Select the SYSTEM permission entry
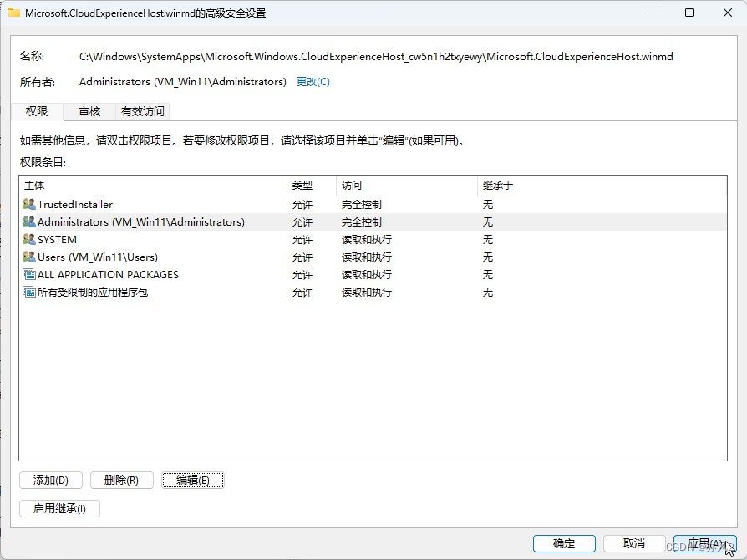This screenshot has width=747, height=560. coord(373,239)
